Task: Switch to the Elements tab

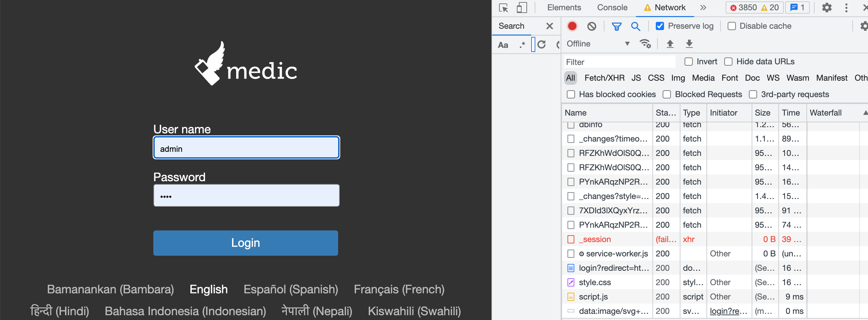Action: pyautogui.click(x=564, y=8)
